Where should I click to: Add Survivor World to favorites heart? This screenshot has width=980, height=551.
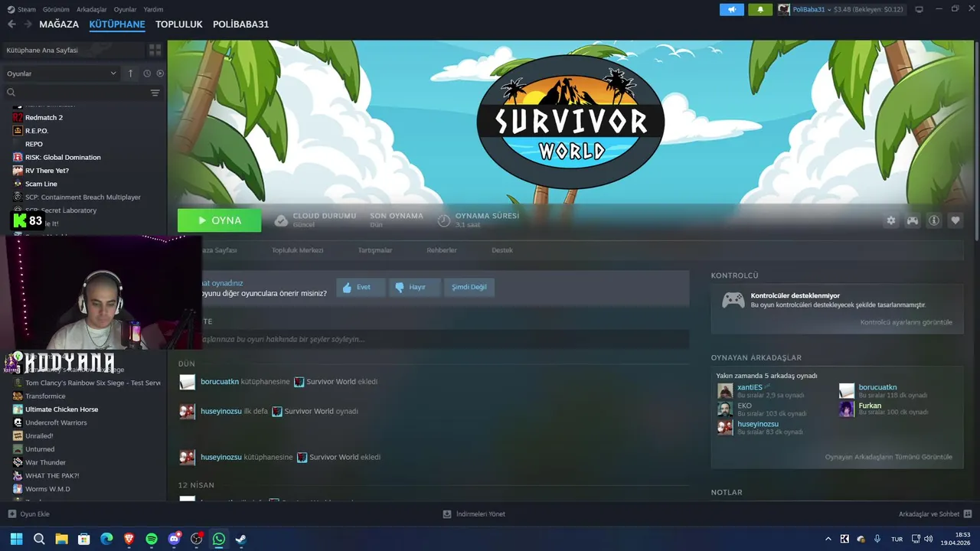point(955,220)
